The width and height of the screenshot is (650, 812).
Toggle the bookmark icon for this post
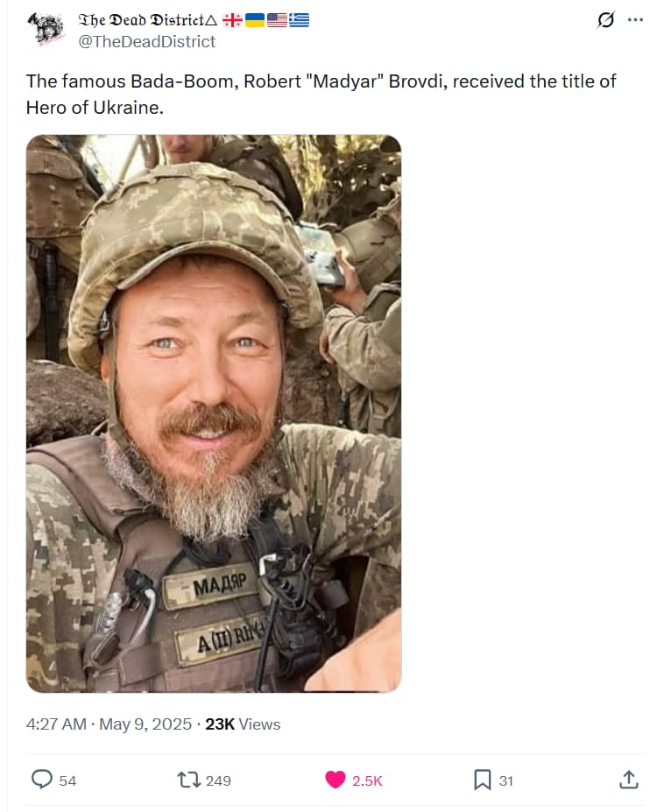pos(482,780)
